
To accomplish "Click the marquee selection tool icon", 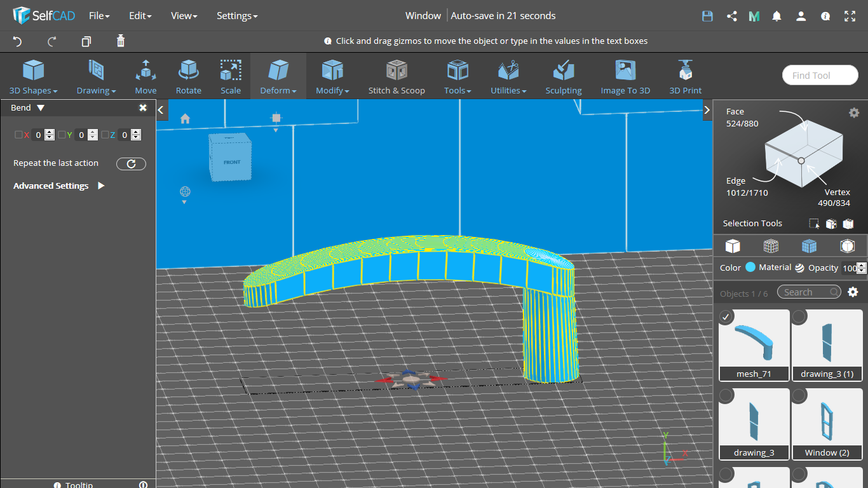I will [x=814, y=224].
